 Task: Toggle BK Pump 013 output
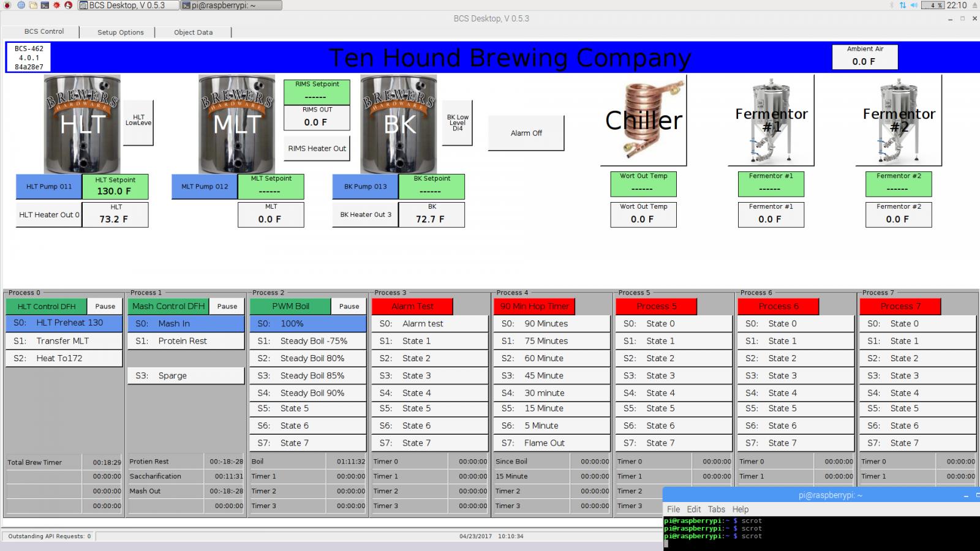(365, 187)
